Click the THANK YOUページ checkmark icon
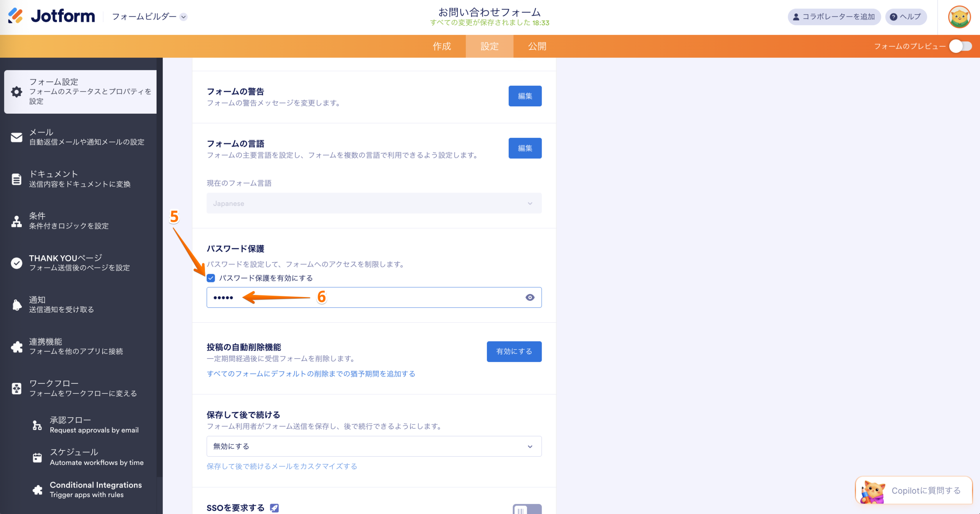 click(16, 263)
